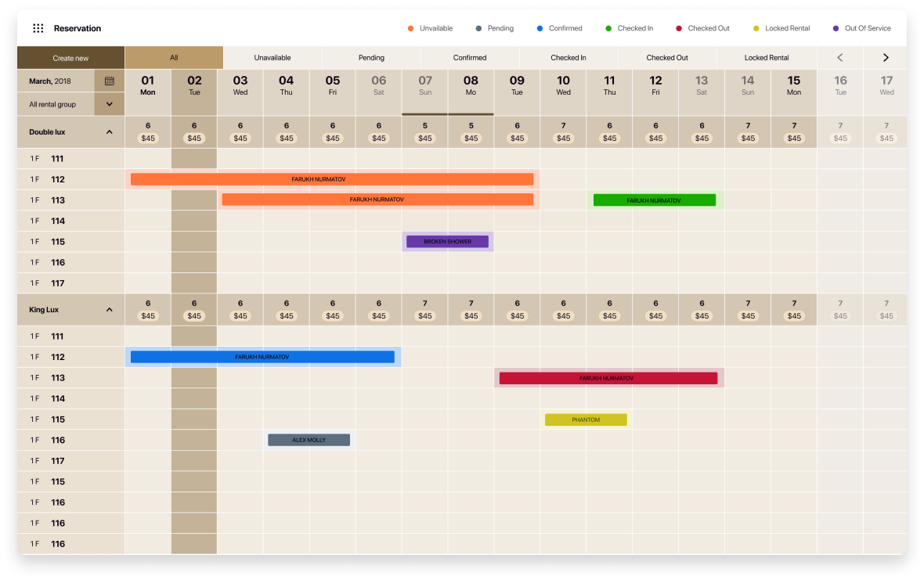
Task: Click the green Checked In legend dot
Action: click(x=608, y=28)
